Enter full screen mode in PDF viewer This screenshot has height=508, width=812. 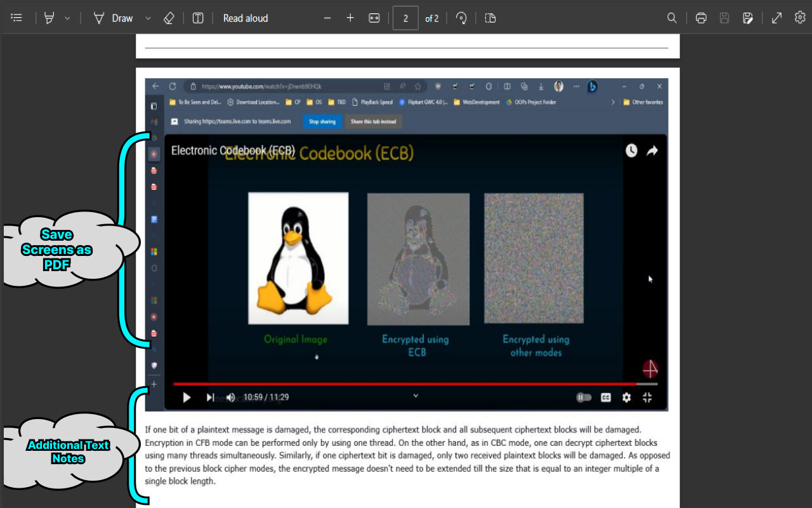[776, 18]
